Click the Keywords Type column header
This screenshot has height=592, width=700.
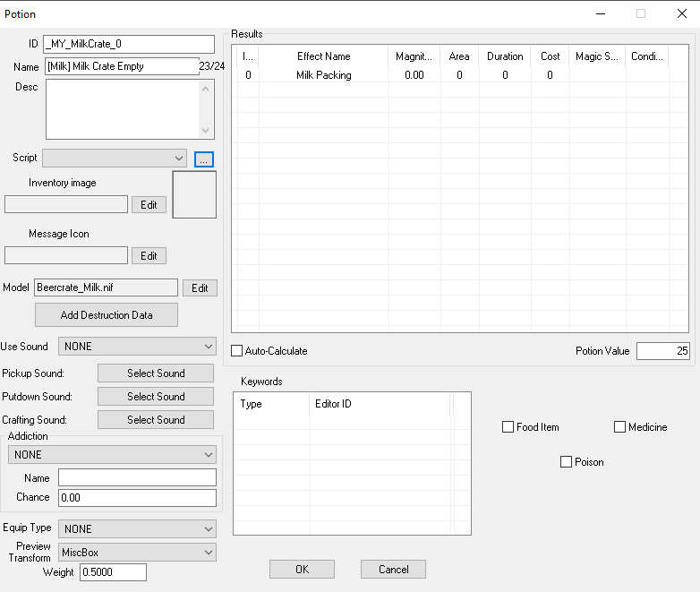pos(271,404)
